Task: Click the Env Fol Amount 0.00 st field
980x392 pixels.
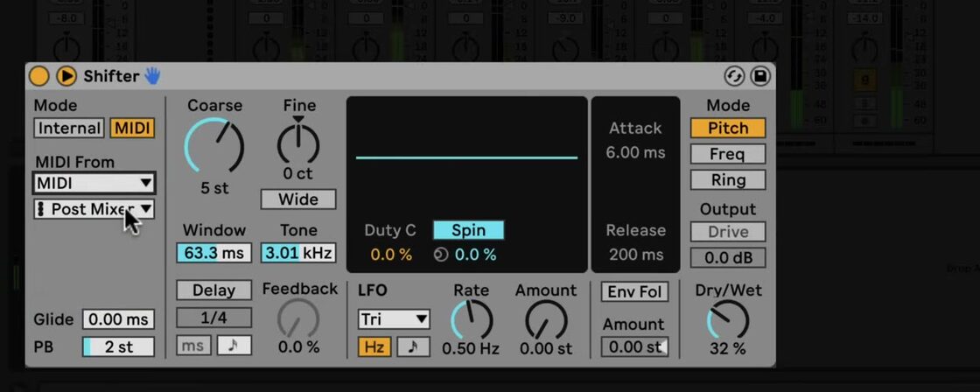Action: click(635, 346)
